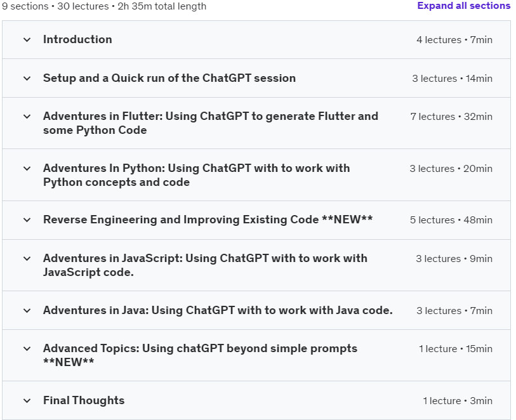This screenshot has height=420, width=516.
Task: Expand the Adventures in JavaScript section chevron
Action: (27, 259)
